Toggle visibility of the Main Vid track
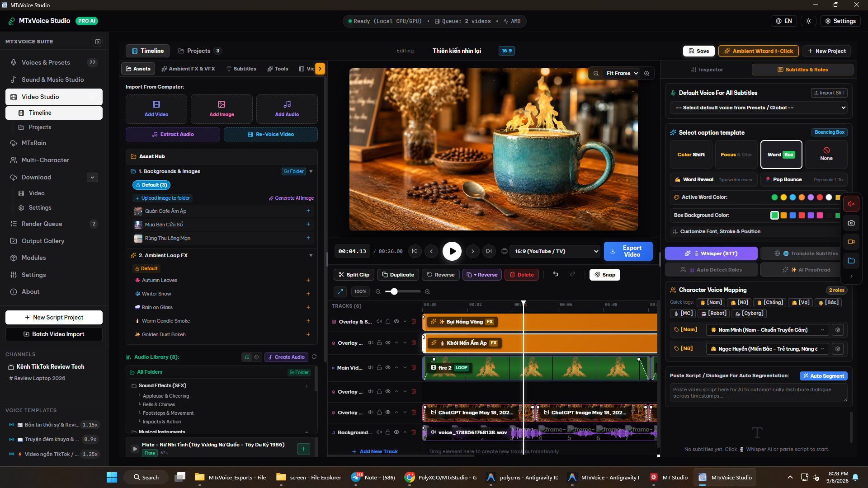The width and height of the screenshot is (868, 488). point(387,368)
